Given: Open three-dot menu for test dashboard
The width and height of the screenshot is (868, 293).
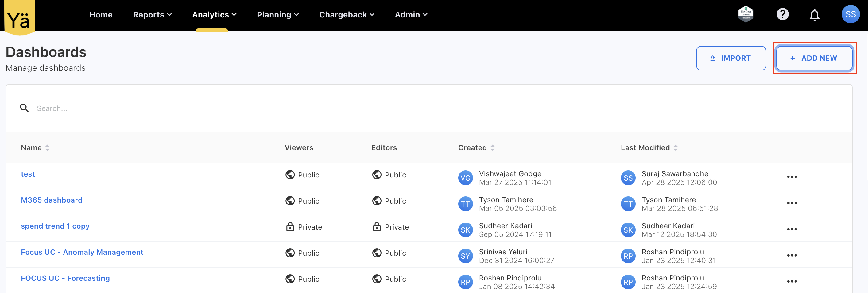Looking at the screenshot, I should pyautogui.click(x=792, y=177).
